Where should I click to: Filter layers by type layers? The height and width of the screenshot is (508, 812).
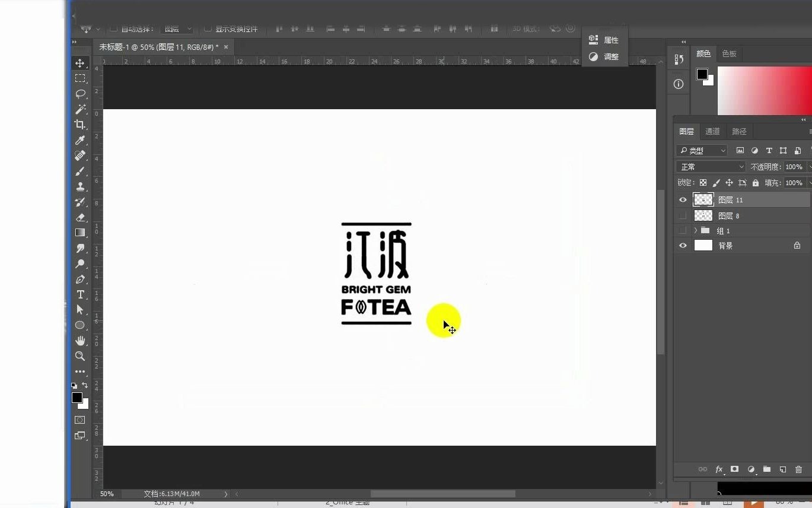769,151
